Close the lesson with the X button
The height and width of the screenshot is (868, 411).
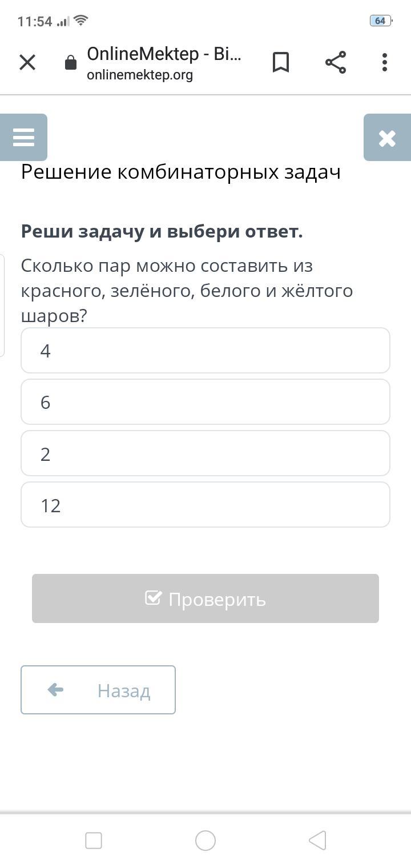click(387, 138)
